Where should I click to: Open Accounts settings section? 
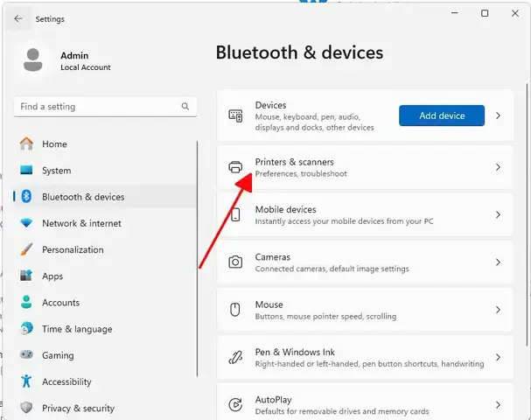pos(105,303)
